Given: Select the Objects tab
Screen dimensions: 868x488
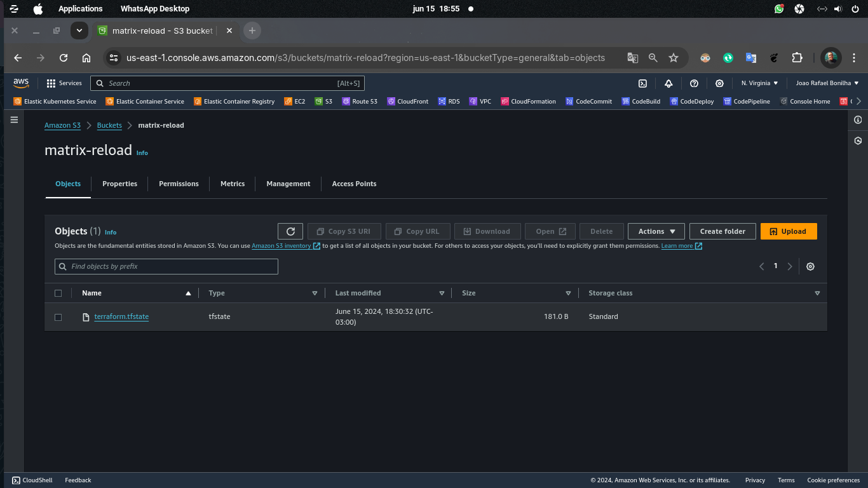Looking at the screenshot, I should tap(68, 184).
